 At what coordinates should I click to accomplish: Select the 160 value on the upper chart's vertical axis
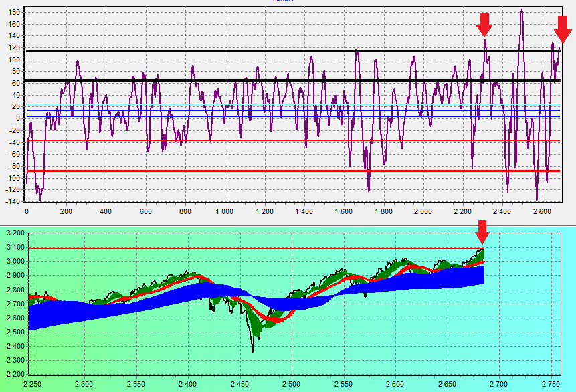tap(14, 24)
